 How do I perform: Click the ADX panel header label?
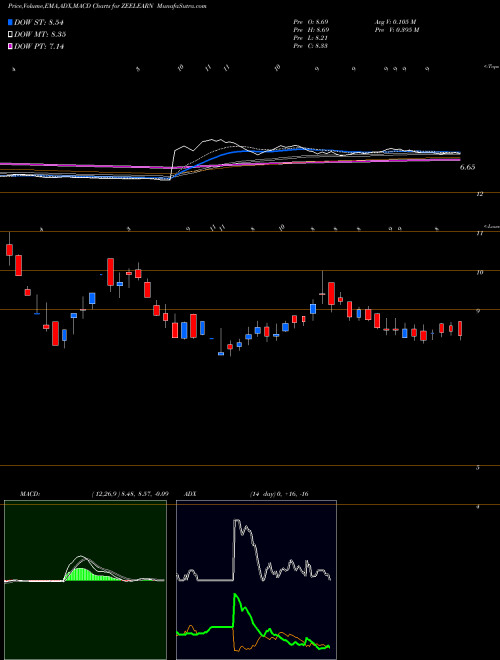tap(190, 494)
